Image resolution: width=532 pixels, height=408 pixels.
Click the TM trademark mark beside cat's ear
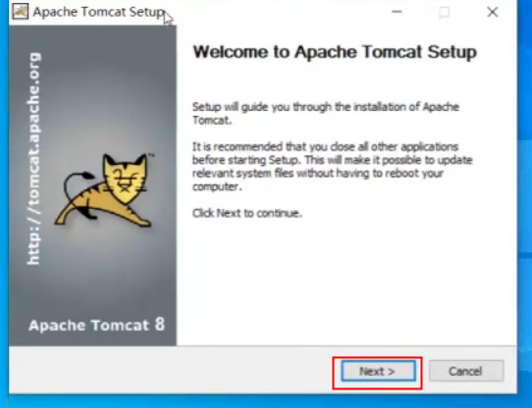click(151, 155)
